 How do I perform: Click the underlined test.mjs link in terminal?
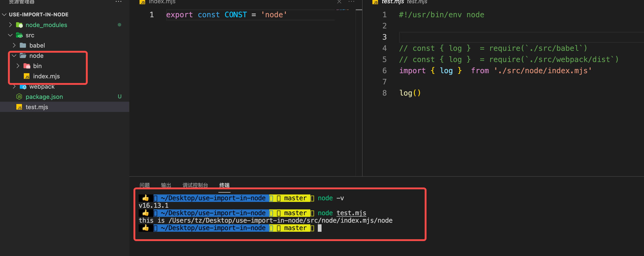[351, 213]
